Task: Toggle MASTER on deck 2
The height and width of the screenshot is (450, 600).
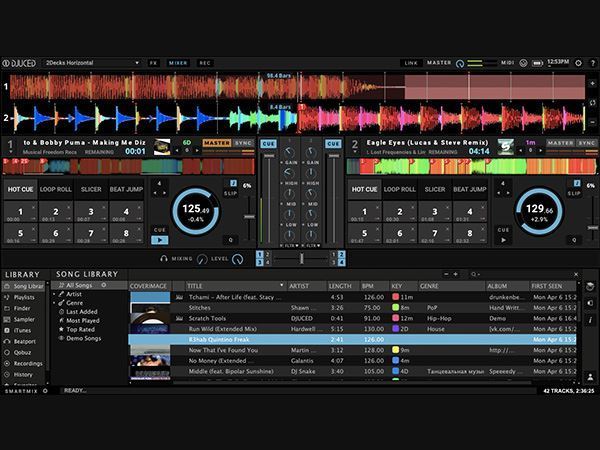Action: pyautogui.click(x=560, y=143)
